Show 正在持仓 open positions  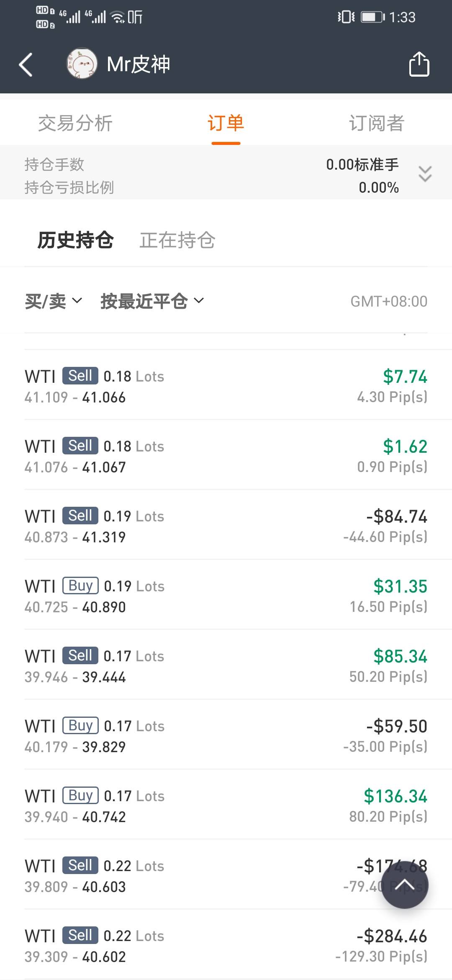click(177, 240)
